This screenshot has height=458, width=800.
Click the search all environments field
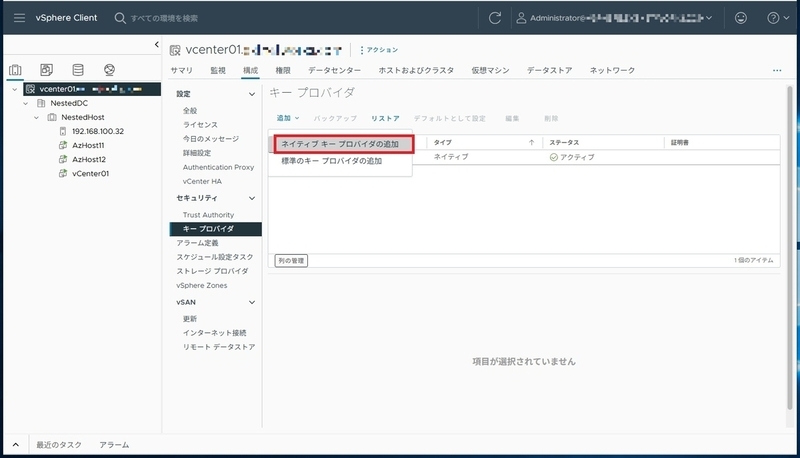(164, 18)
